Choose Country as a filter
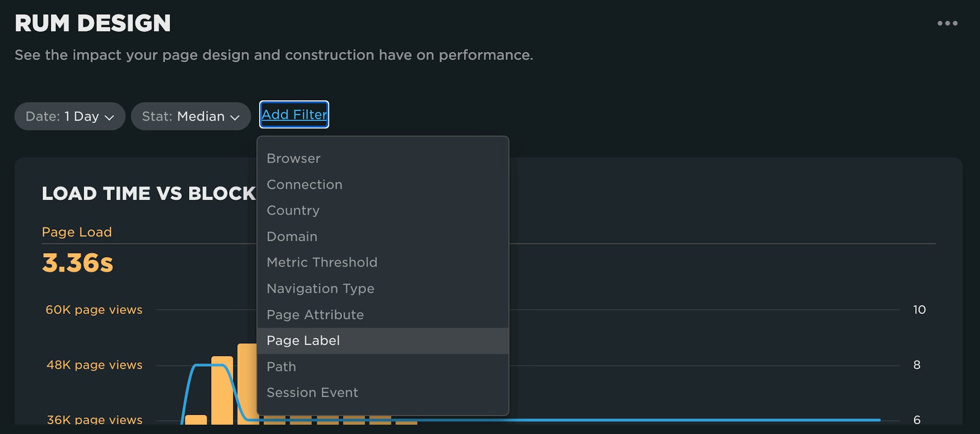Viewport: 980px width, 434px height. tap(293, 210)
